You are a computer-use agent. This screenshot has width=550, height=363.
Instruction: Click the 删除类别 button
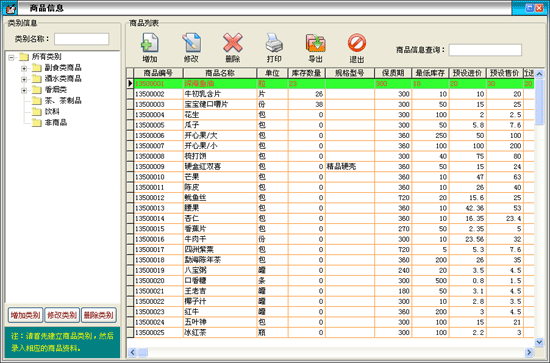(x=99, y=315)
